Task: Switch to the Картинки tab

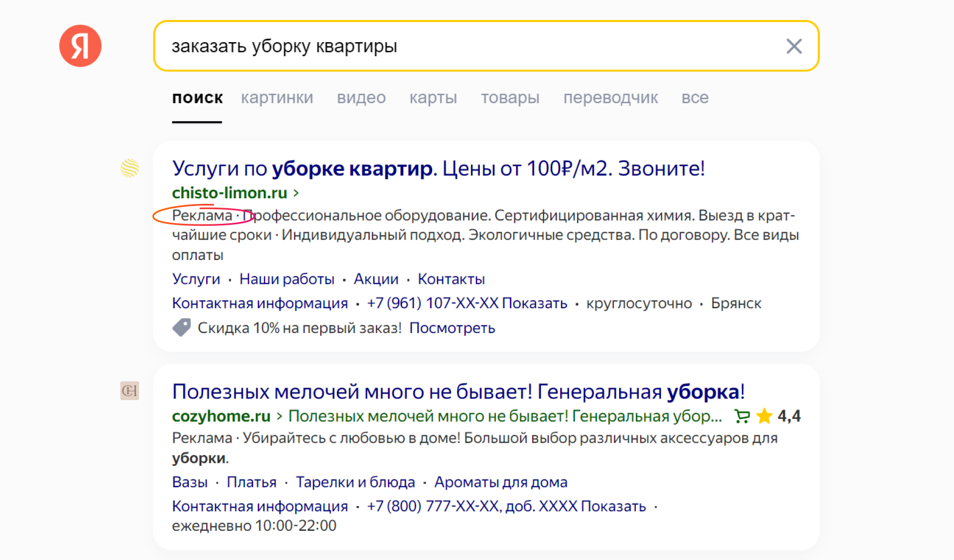Action: pyautogui.click(x=277, y=98)
